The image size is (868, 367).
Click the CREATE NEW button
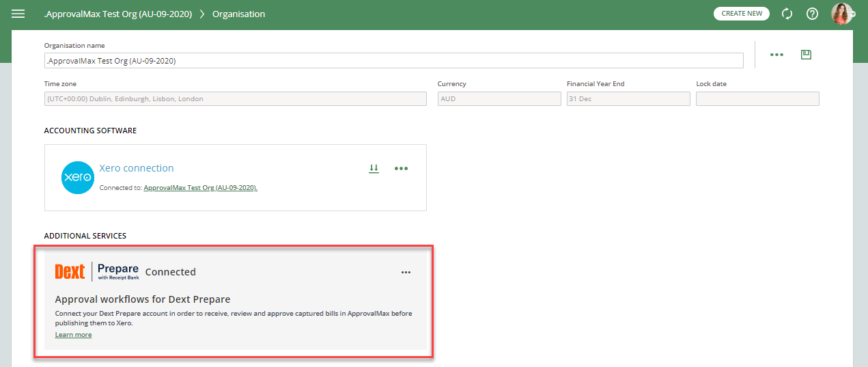click(x=742, y=14)
